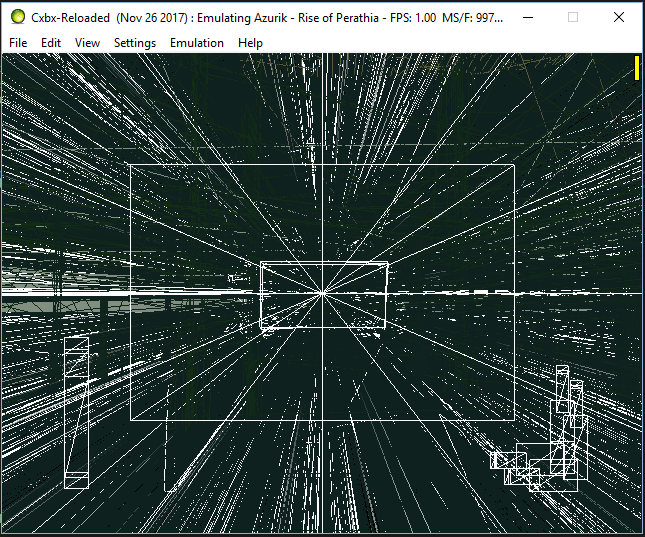This screenshot has width=645, height=537.
Task: Open the Settings menu
Action: [x=135, y=43]
